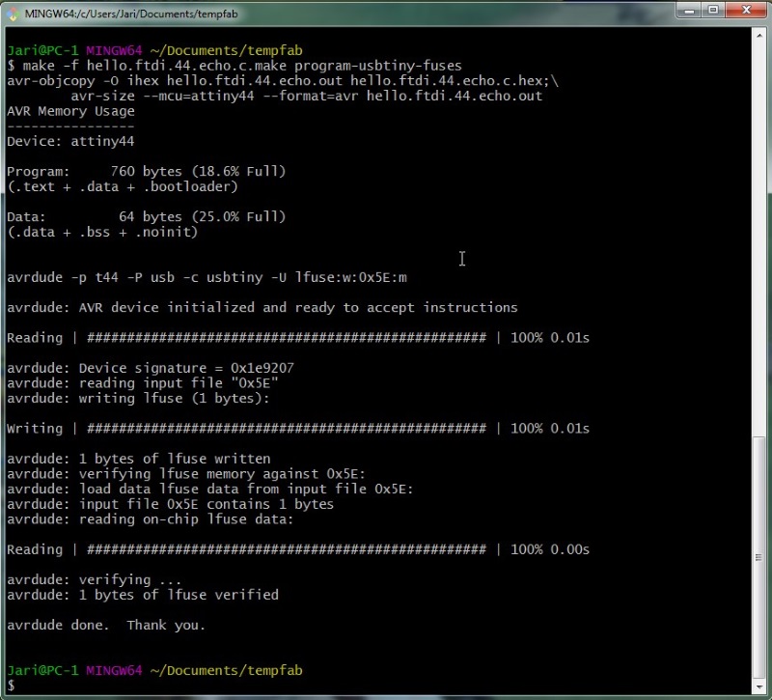Click 'verifying lfuse memory against 0x5E' line
772x700 pixels.
click(x=186, y=474)
